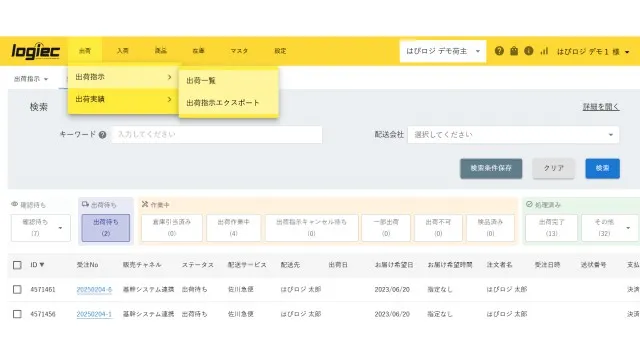The image size is (640, 360).
Task: Click the ステータス column header
Action: click(x=198, y=265)
